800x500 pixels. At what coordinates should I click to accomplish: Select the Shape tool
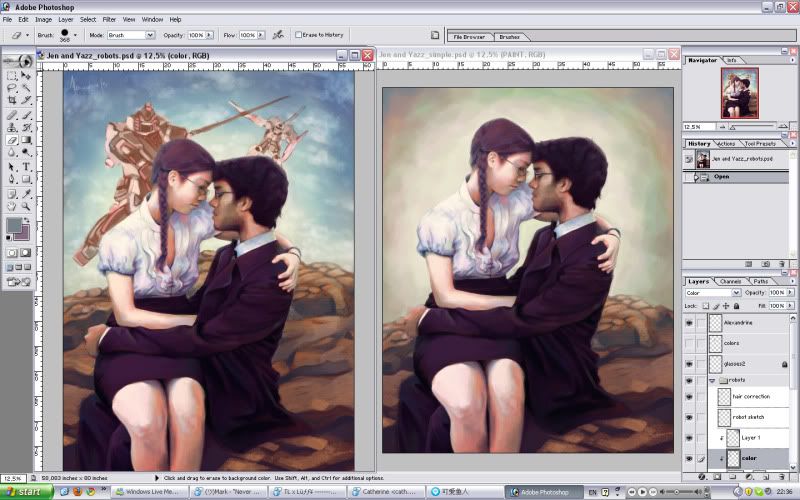[26, 179]
